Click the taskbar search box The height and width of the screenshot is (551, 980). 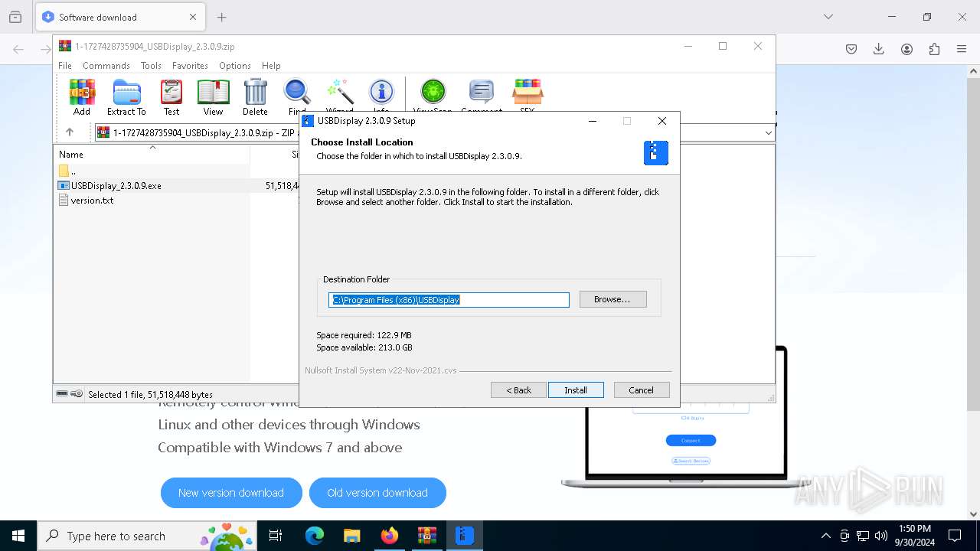click(x=148, y=536)
